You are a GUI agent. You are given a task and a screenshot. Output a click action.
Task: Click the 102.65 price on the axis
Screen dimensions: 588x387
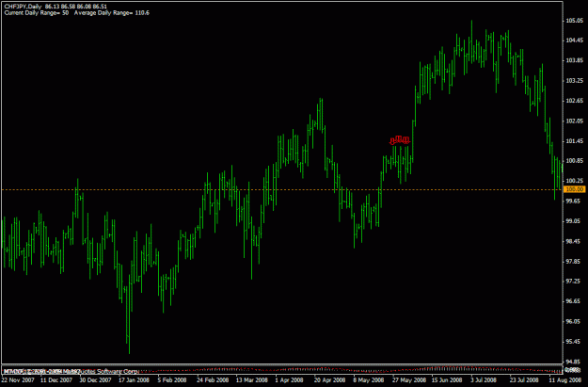pyautogui.click(x=574, y=101)
